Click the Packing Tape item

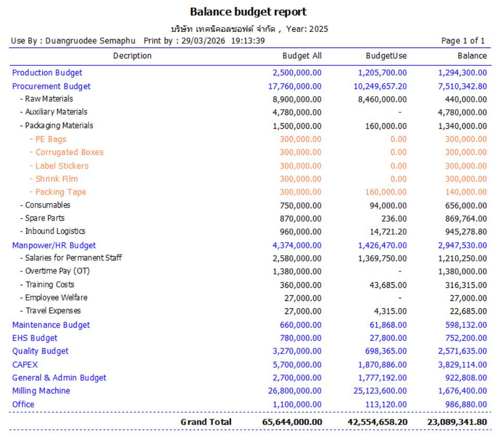pos(60,192)
